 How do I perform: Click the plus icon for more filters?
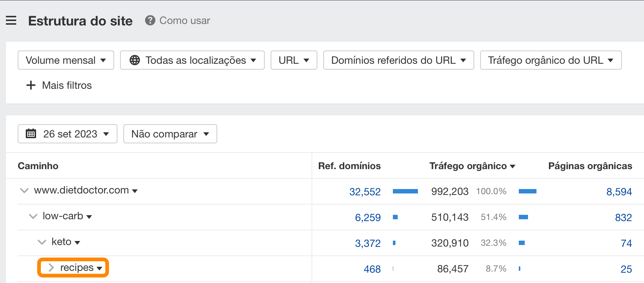click(x=31, y=85)
